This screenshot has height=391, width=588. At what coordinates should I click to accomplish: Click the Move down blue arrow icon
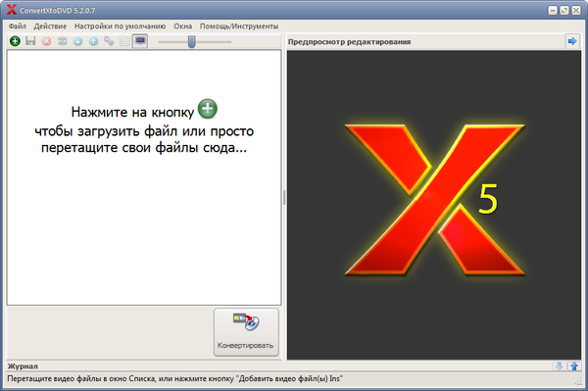(x=78, y=41)
